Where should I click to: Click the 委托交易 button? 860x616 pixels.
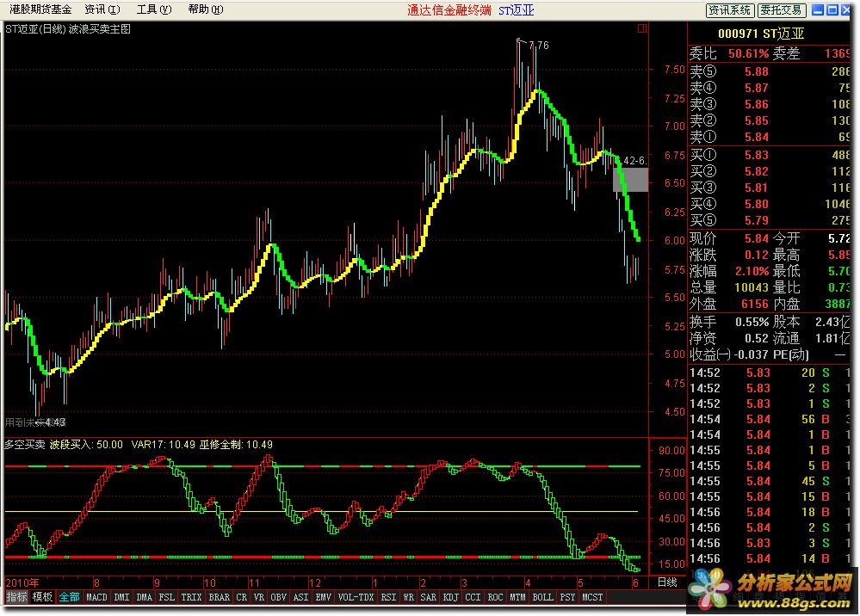(781, 9)
